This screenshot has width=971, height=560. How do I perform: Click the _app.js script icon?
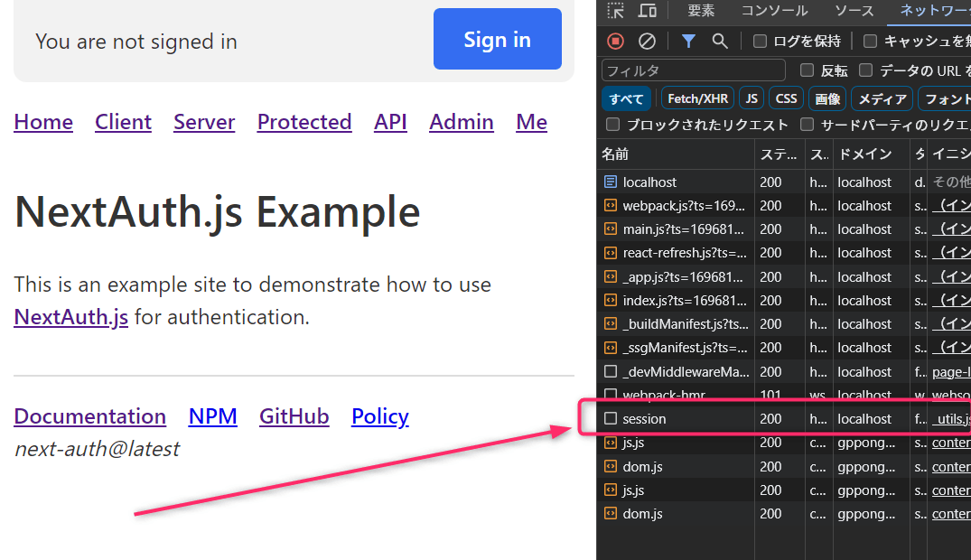point(611,276)
